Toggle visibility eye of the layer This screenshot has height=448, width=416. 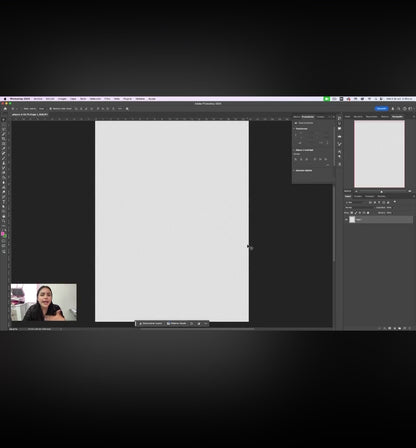(x=346, y=220)
